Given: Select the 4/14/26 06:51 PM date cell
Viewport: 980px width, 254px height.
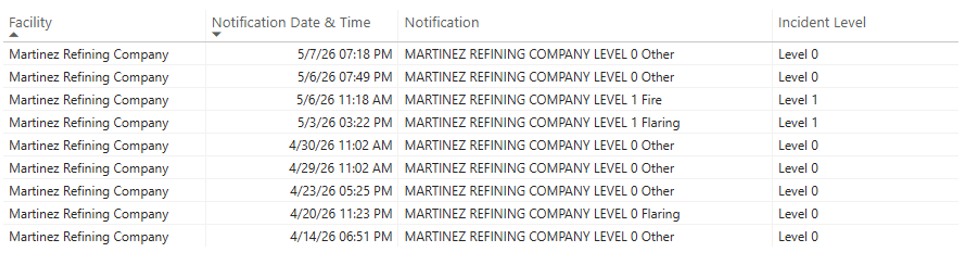Looking at the screenshot, I should (x=341, y=236).
